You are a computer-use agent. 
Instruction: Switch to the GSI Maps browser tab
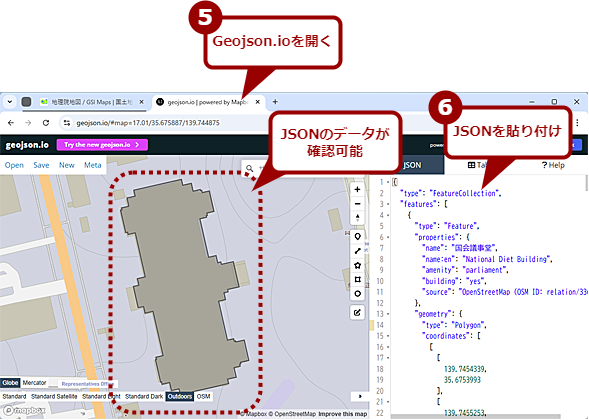92,102
